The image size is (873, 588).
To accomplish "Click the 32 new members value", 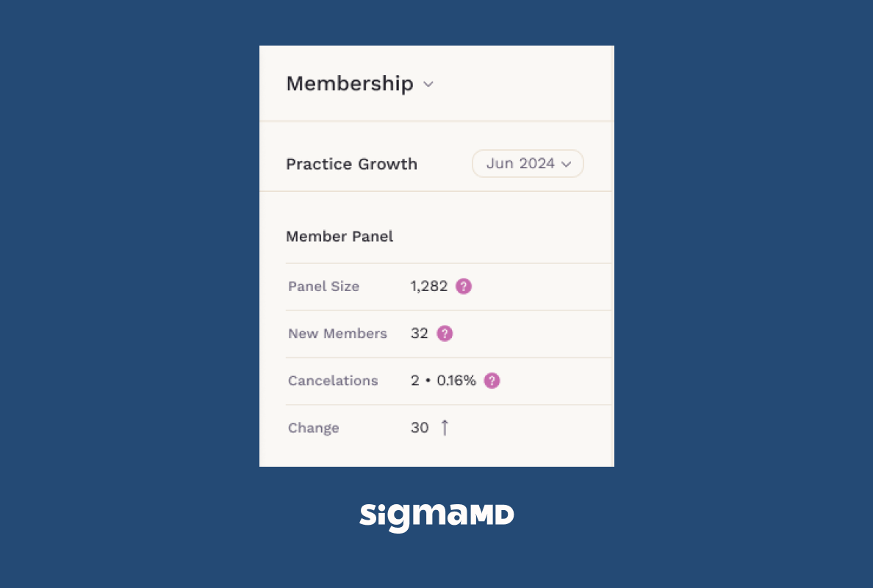I will [420, 334].
